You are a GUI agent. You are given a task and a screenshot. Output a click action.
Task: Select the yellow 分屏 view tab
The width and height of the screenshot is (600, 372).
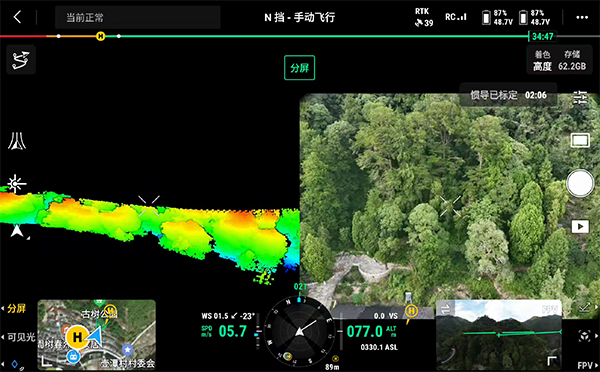[14, 308]
